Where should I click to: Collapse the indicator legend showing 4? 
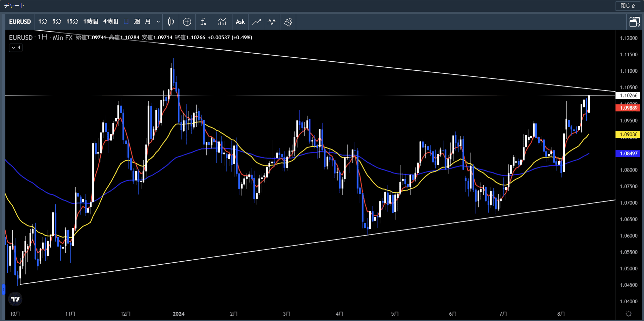16,48
